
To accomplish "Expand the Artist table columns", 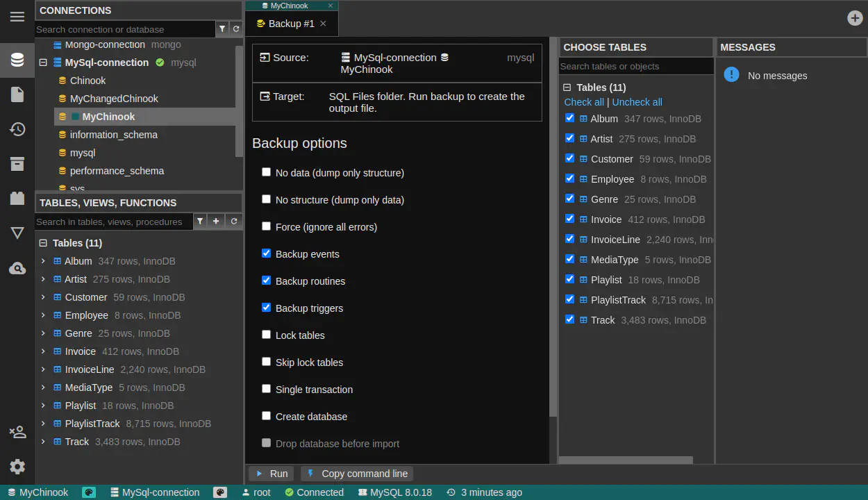I will tap(43, 279).
